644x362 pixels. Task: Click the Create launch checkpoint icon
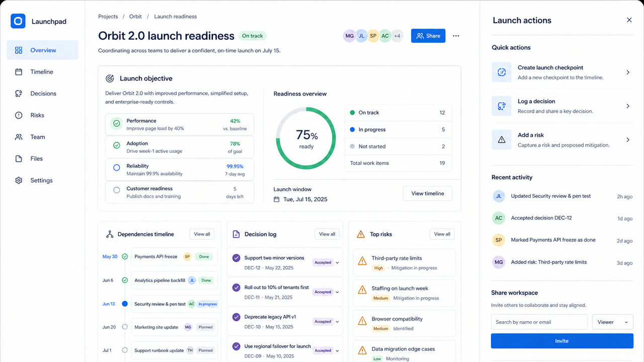coord(502,72)
